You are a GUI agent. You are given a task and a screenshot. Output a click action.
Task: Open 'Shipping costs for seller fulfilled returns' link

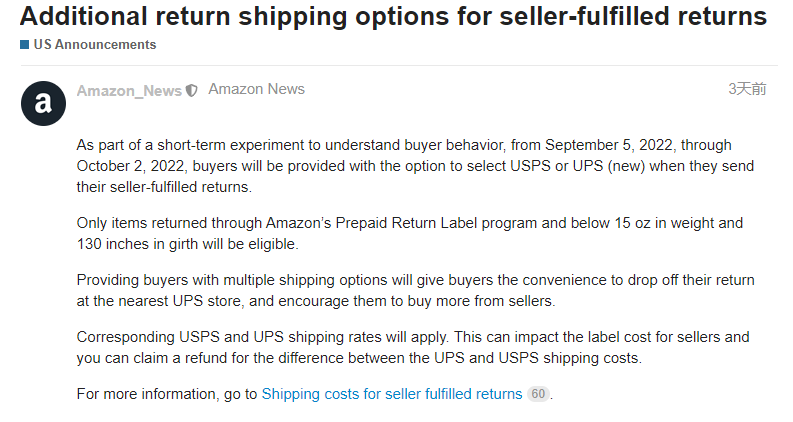point(391,394)
